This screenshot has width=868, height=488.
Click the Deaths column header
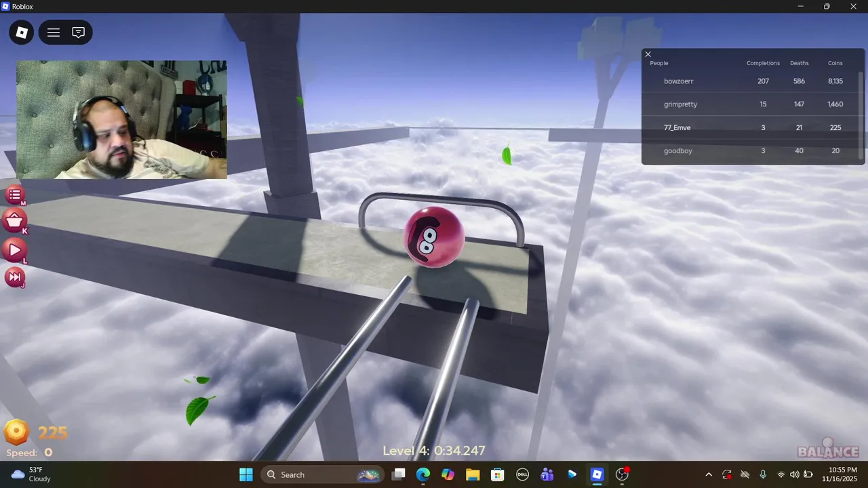pos(799,63)
